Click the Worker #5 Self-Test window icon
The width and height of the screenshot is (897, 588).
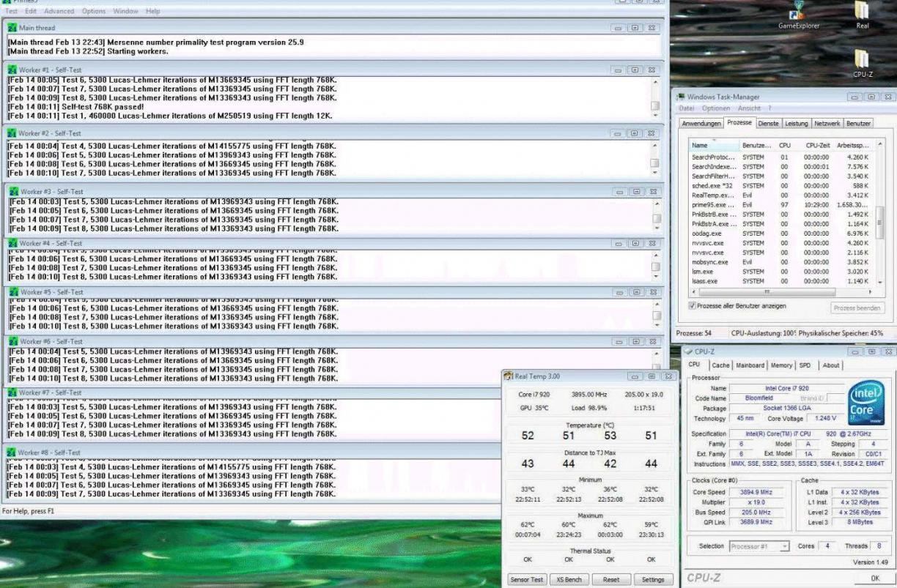click(13, 292)
